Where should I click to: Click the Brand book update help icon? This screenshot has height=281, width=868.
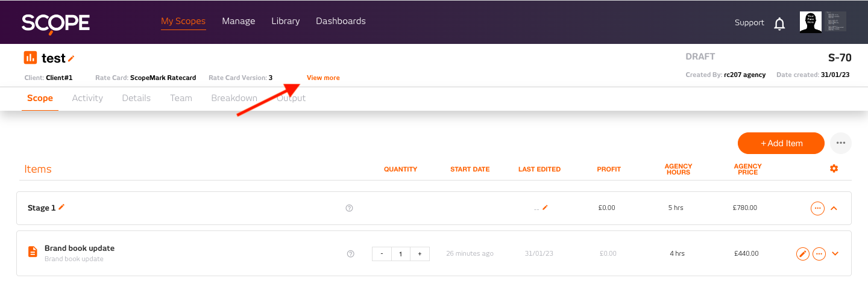(x=350, y=254)
